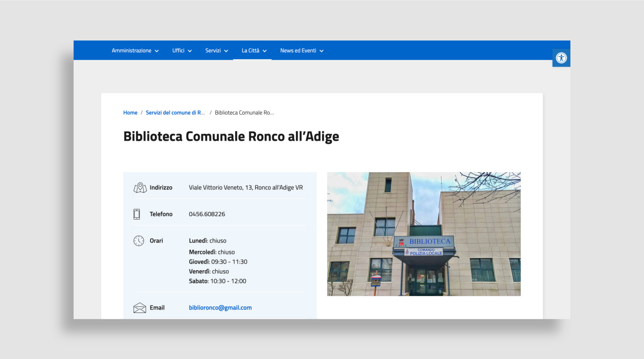
Task: Click the Viale Vittorio Veneto address text
Action: tap(246, 188)
